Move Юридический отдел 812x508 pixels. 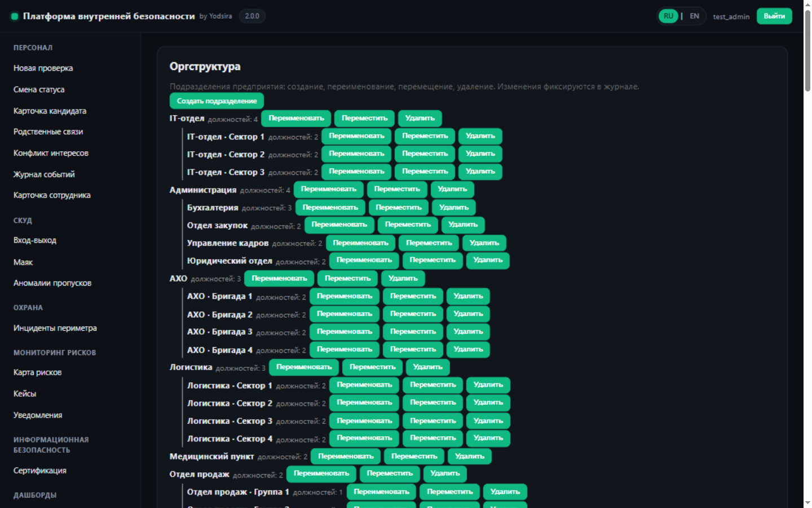tap(433, 260)
